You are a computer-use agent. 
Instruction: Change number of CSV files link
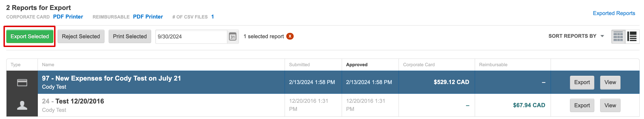coord(212,17)
